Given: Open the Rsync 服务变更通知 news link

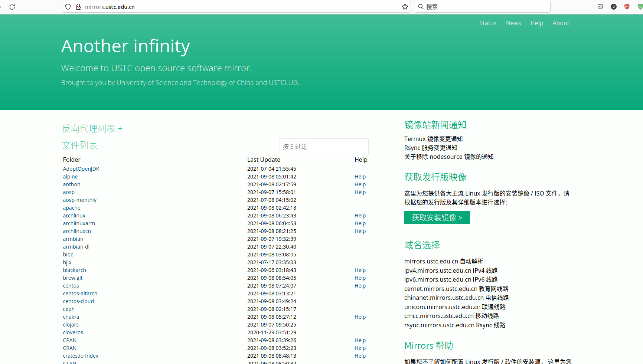Looking at the screenshot, I should [x=431, y=148].
